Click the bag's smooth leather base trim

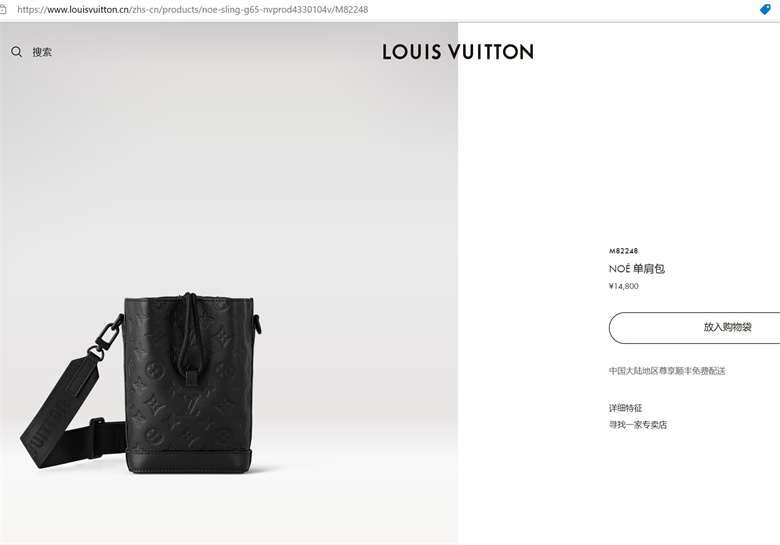[x=188, y=460]
